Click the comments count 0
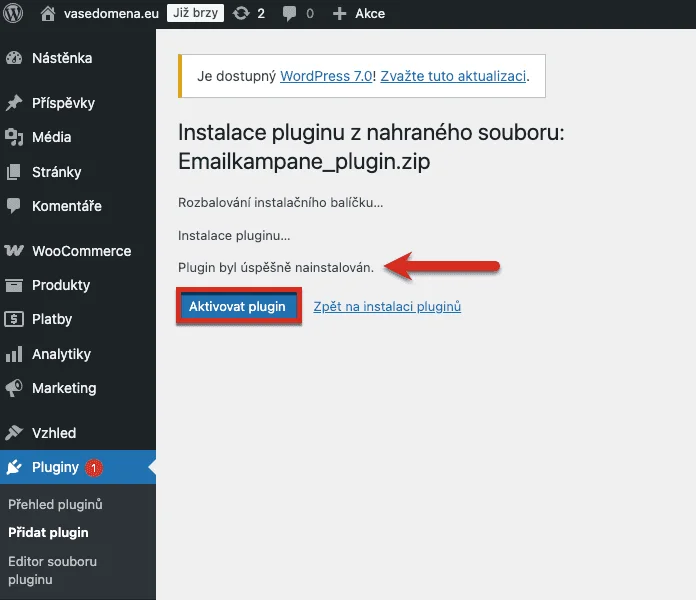The height and width of the screenshot is (600, 696). pyautogui.click(x=310, y=14)
